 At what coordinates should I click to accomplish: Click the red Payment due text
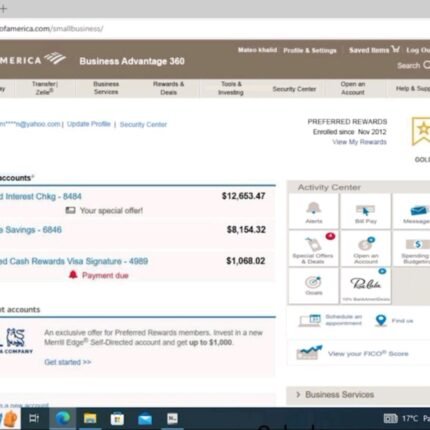click(x=105, y=275)
